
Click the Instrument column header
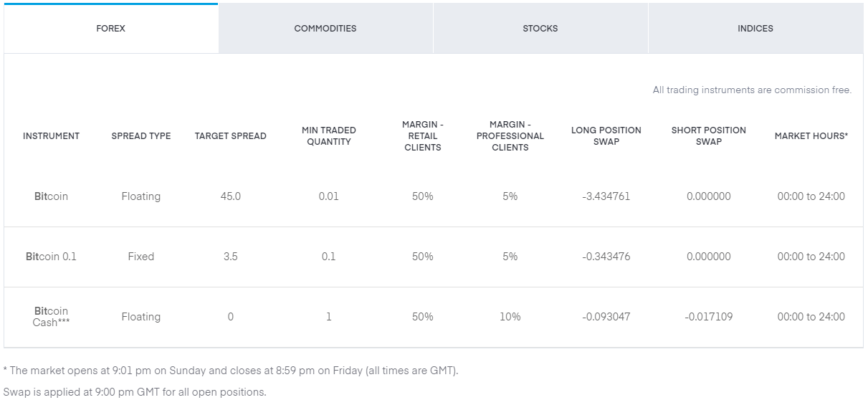[51, 136]
